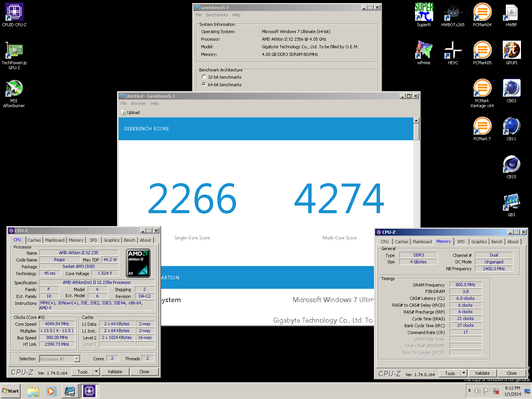Open the CB11 Cinebench shortcut
Screen dimensions: 532x399
coord(511,129)
